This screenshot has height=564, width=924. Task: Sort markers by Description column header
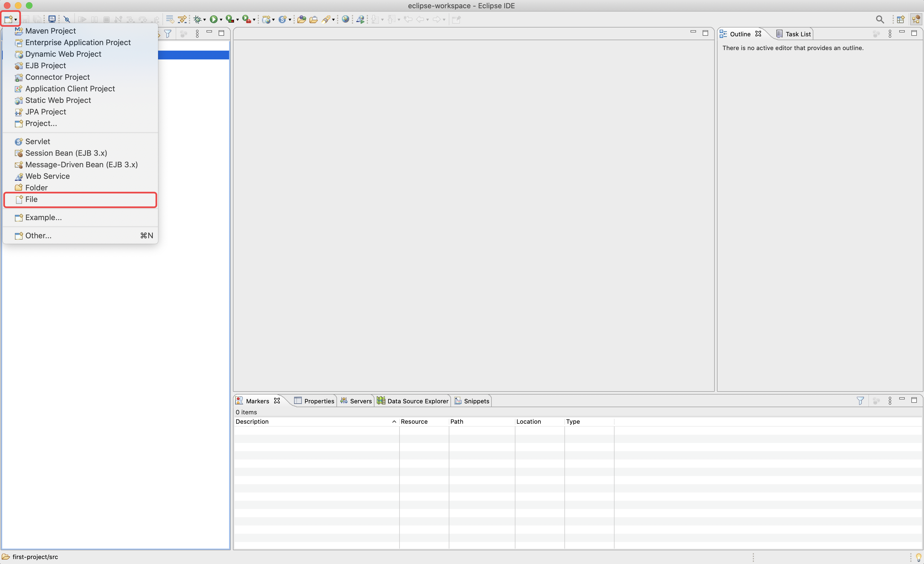pyautogui.click(x=316, y=421)
